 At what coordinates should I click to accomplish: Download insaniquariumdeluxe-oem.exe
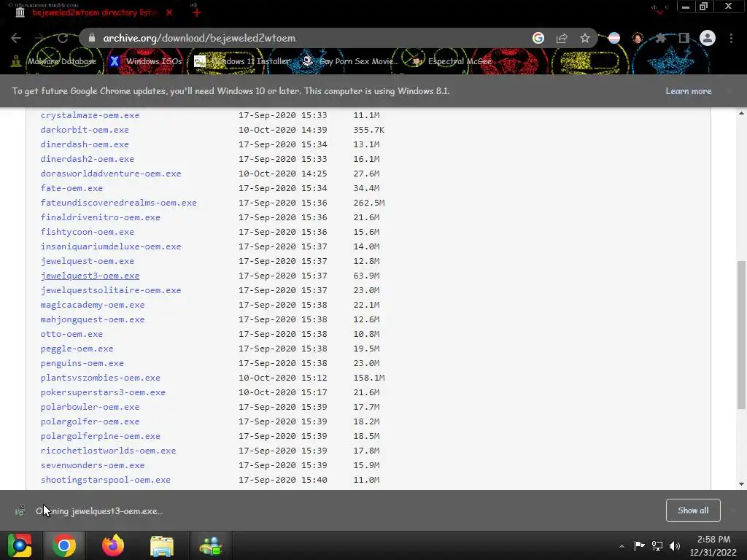tap(111, 246)
